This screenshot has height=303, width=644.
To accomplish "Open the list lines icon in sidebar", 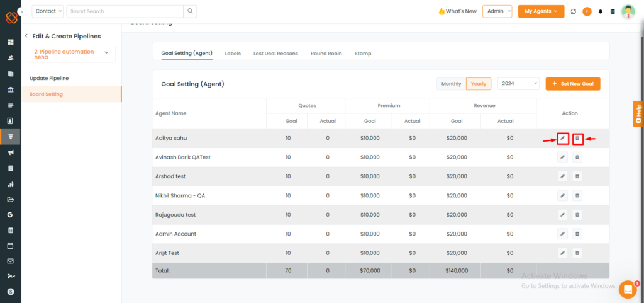I will click(x=11, y=105).
